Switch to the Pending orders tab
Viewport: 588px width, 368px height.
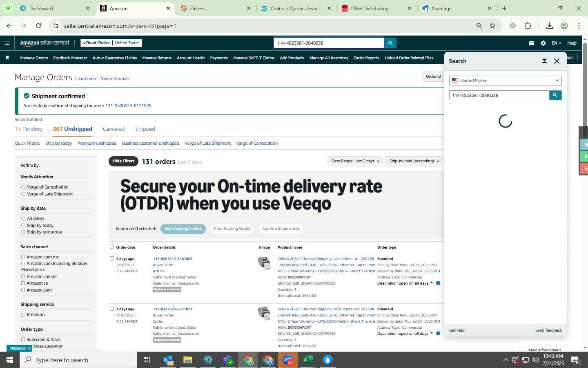tap(29, 129)
